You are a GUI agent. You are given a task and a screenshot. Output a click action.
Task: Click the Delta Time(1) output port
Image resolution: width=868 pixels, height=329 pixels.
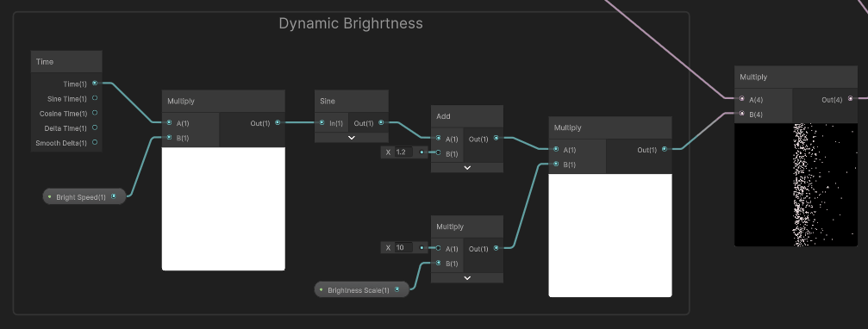point(95,127)
